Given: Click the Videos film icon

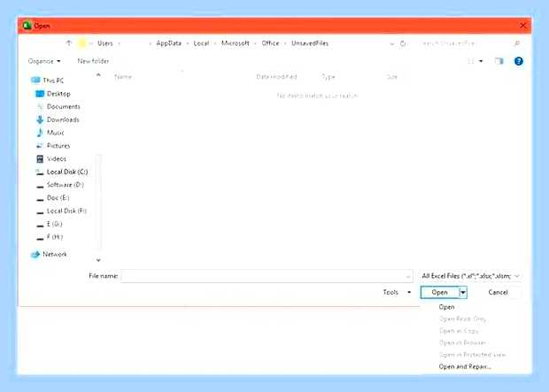Looking at the screenshot, I should click(40, 159).
